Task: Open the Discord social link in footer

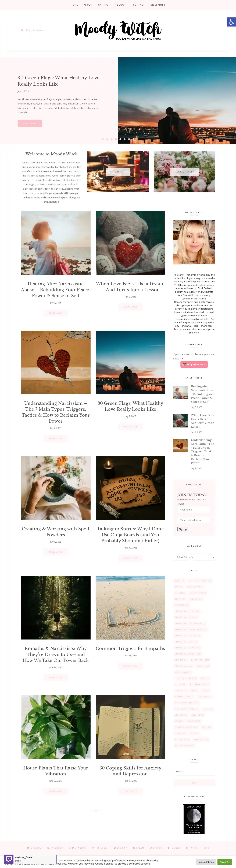Action: click(x=34, y=848)
